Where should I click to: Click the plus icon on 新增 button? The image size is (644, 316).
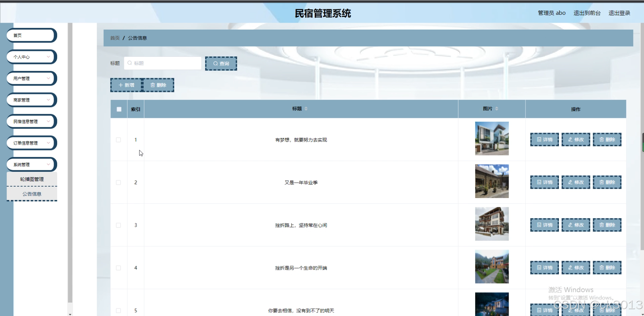point(121,85)
